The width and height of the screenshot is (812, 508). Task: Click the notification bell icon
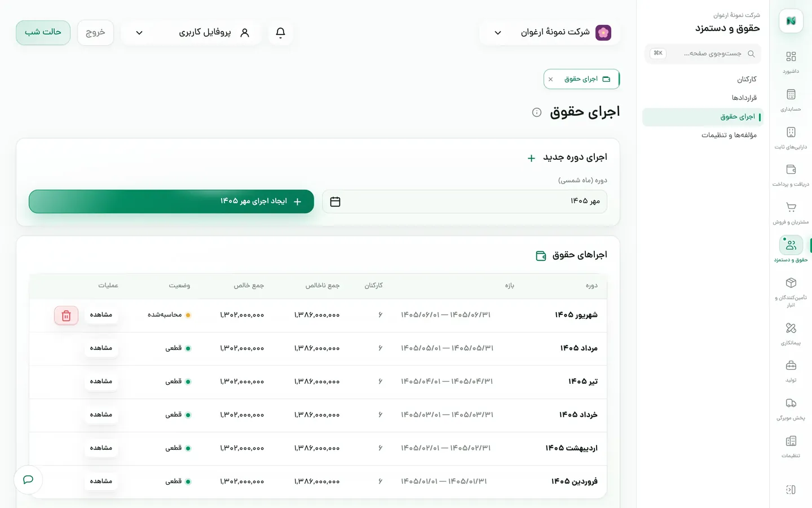(x=280, y=33)
